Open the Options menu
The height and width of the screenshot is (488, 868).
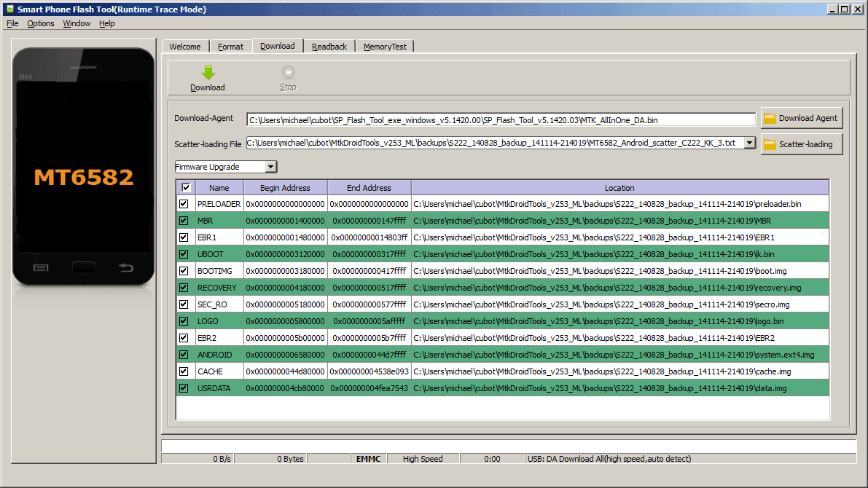tap(41, 23)
